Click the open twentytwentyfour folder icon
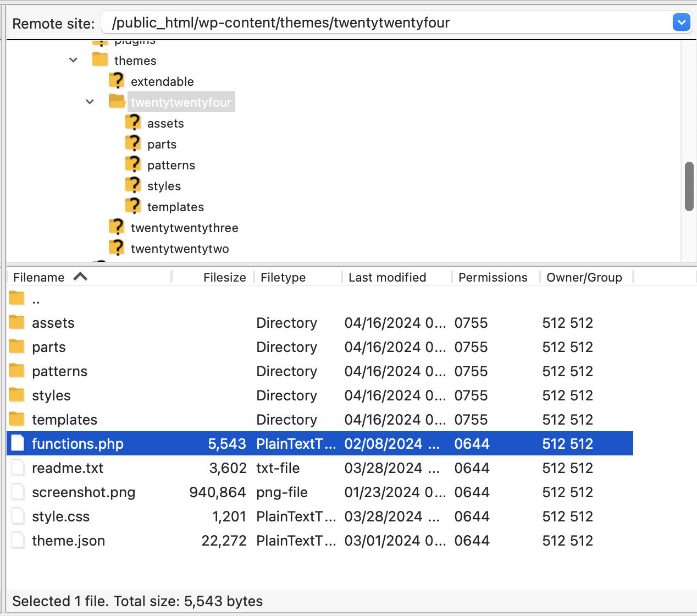Image resolution: width=697 pixels, height=616 pixels. point(117,101)
